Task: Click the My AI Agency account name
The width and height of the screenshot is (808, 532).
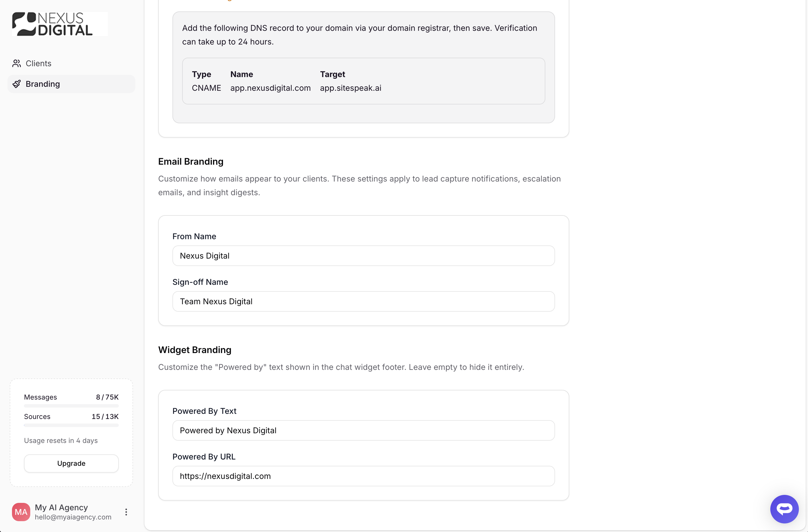Action: pyautogui.click(x=61, y=507)
